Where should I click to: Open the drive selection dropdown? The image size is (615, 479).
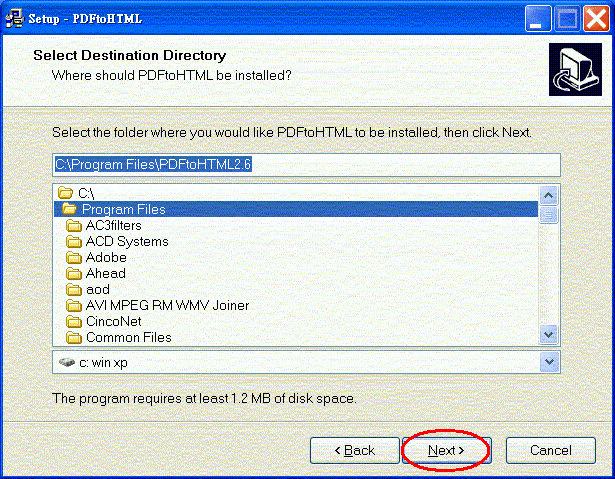click(549, 362)
